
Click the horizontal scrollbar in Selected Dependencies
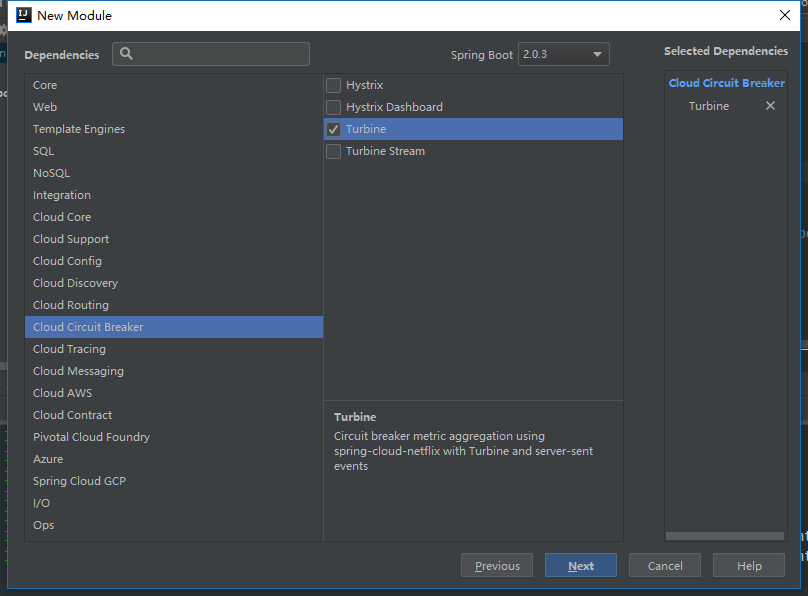pyautogui.click(x=725, y=536)
